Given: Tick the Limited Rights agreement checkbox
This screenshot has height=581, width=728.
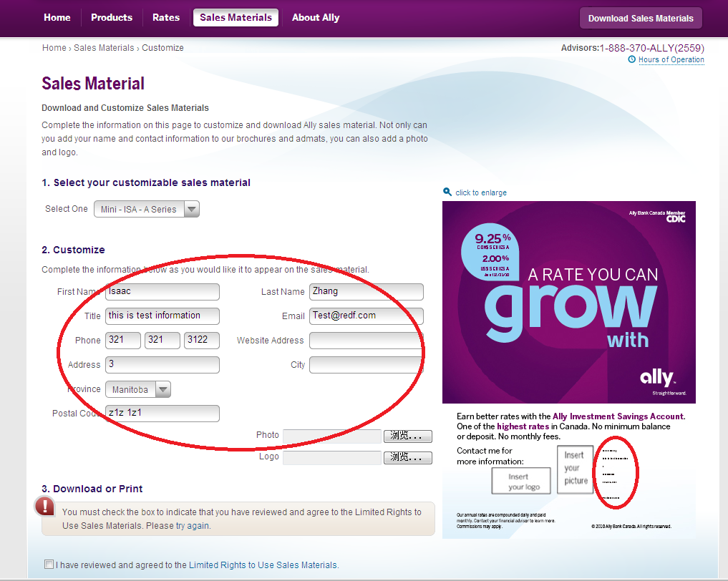Looking at the screenshot, I should click(49, 565).
